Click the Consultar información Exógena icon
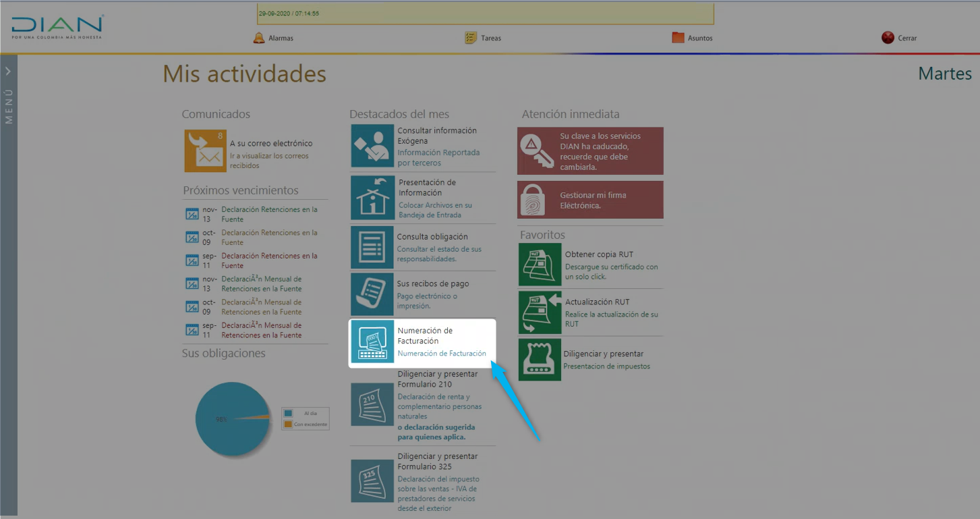 click(x=372, y=146)
